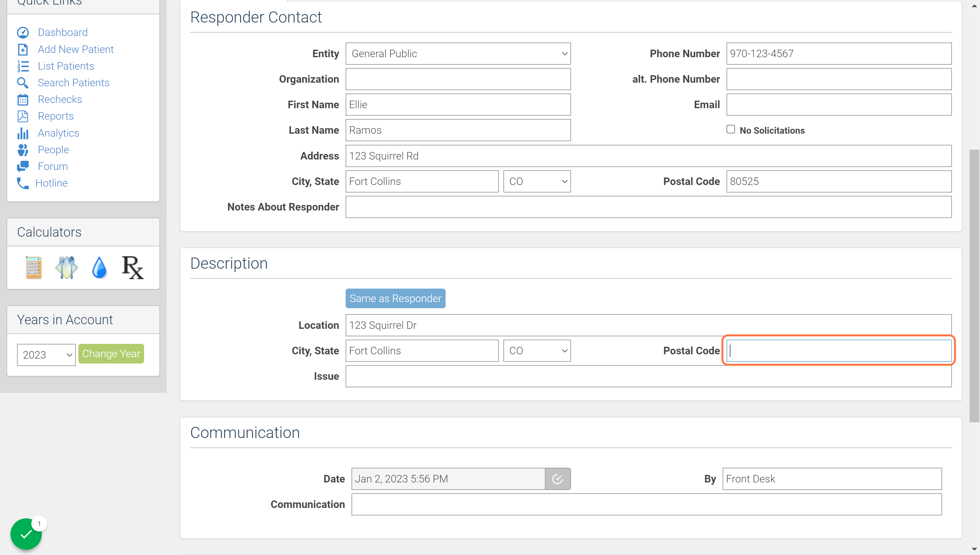
Task: Open the water drop fluid calculator
Action: pyautogui.click(x=99, y=267)
